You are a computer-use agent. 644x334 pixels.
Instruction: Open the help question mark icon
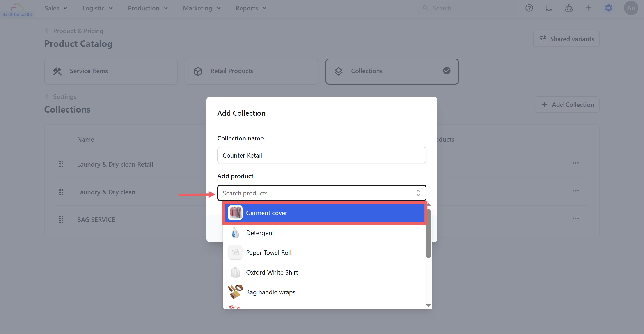pos(529,8)
